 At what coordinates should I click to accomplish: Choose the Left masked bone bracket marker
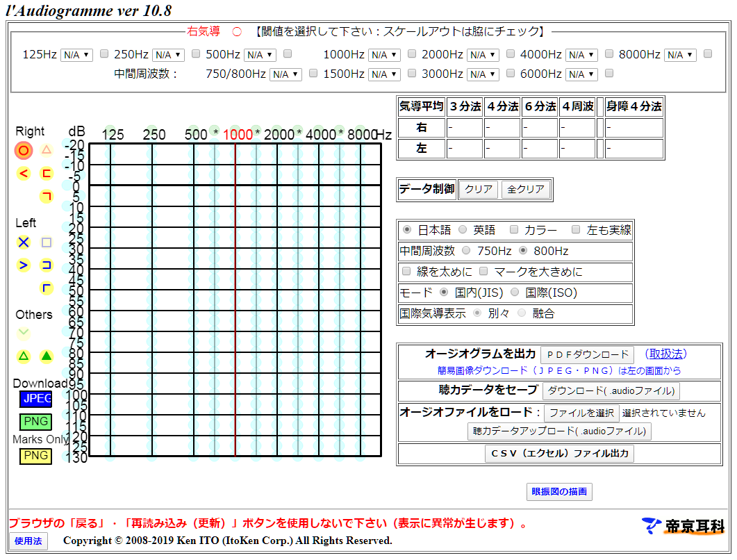click(46, 265)
